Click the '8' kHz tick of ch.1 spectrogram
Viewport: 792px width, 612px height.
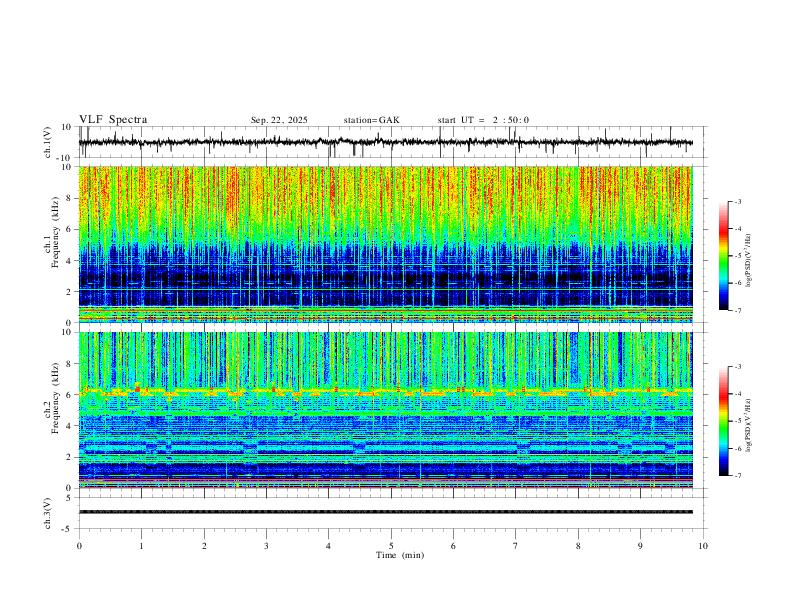click(x=69, y=198)
